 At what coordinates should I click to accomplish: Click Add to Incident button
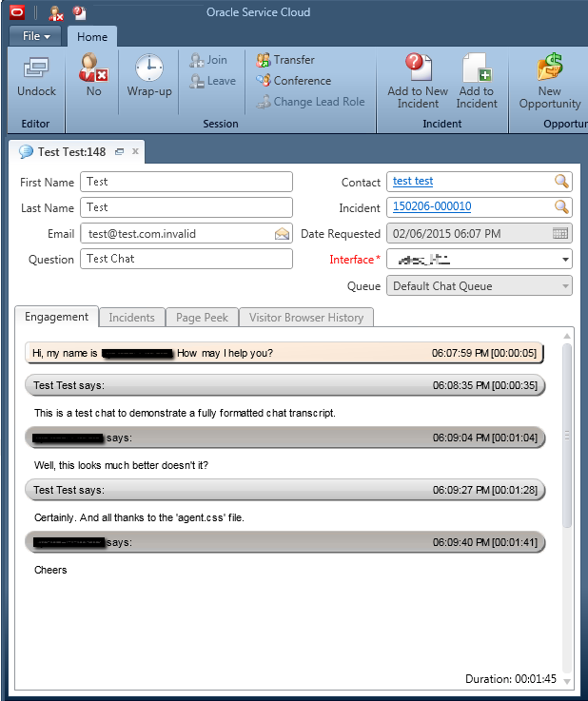[x=477, y=81]
